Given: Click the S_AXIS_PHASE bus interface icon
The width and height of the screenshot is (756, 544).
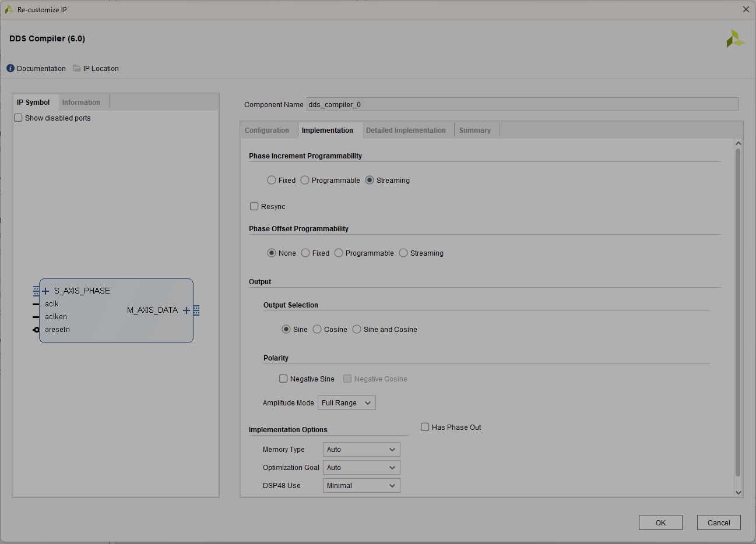Looking at the screenshot, I should [36, 291].
